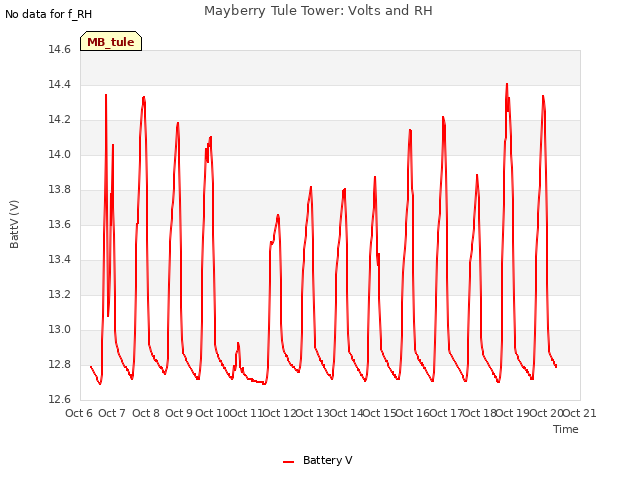The width and height of the screenshot is (640, 480).
Task: Click the Oct 21 x-axis date label
Action: pos(580,413)
